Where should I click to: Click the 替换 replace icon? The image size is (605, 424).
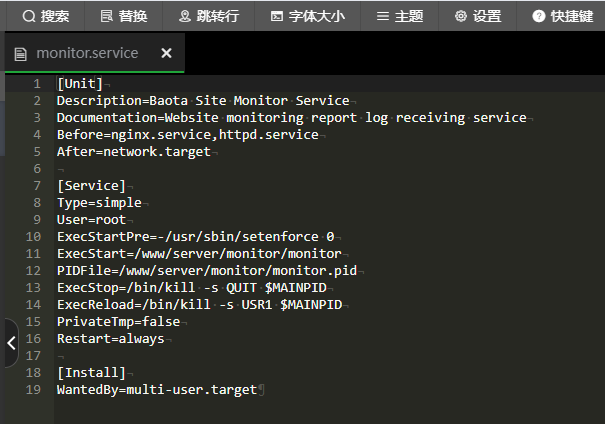[x=107, y=16]
